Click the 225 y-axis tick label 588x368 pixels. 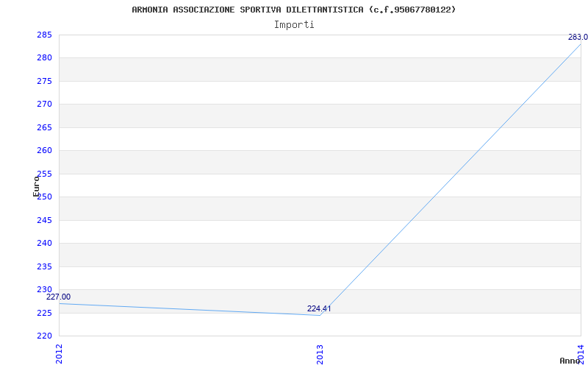pyautogui.click(x=44, y=313)
